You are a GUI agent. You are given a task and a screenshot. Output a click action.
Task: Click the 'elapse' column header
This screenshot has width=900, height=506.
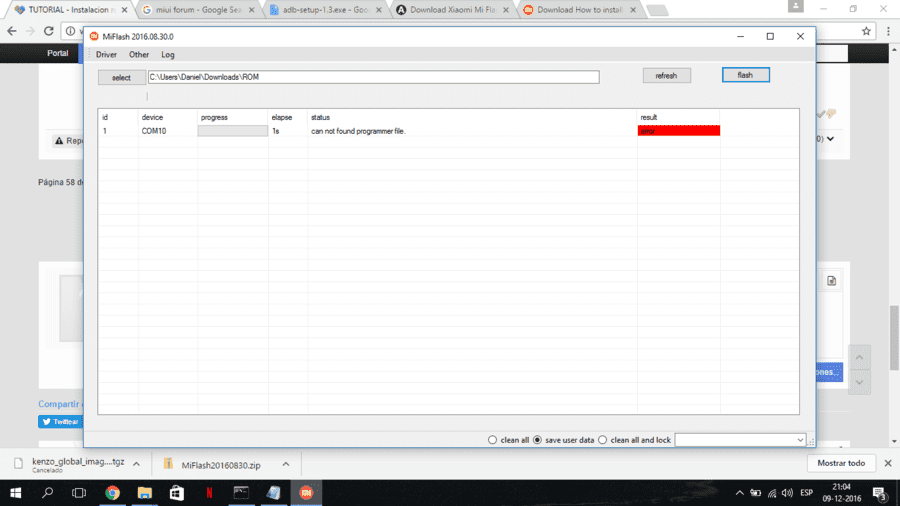282,117
